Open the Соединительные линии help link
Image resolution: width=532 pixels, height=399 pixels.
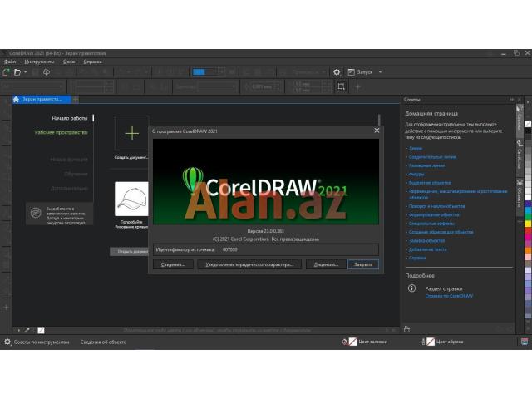(432, 157)
